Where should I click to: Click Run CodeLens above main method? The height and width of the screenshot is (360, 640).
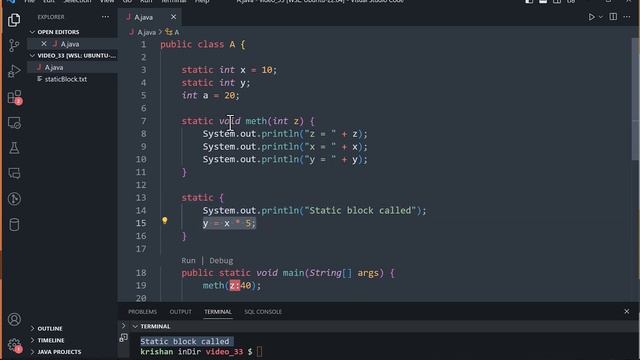(x=188, y=260)
